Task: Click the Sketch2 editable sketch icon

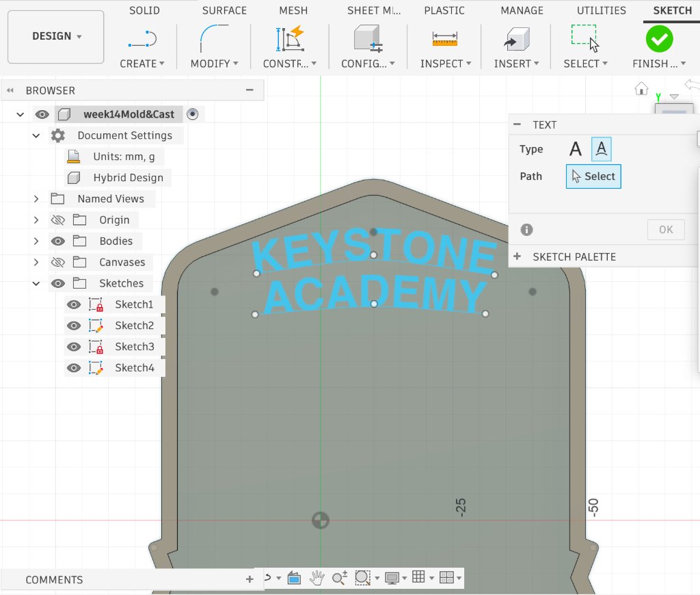Action: coord(96,326)
